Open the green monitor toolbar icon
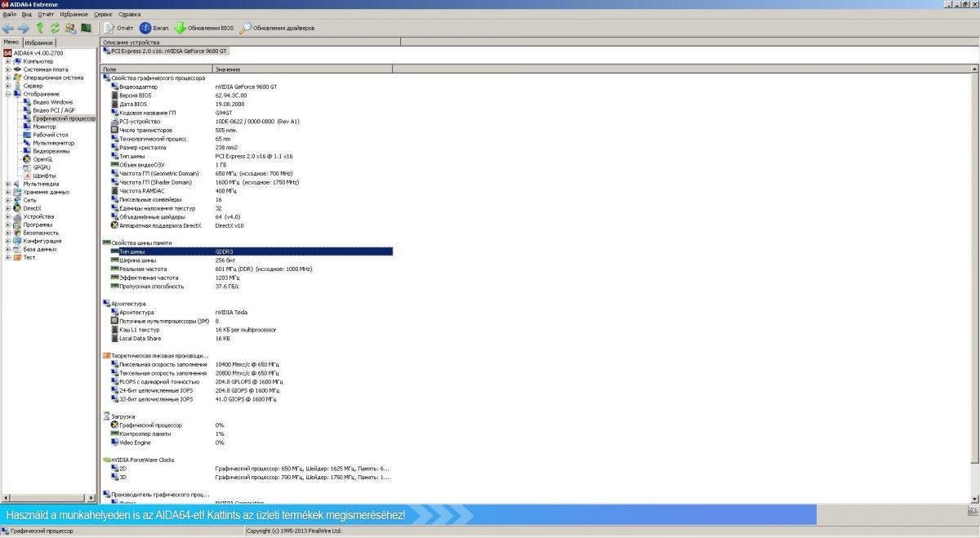 coord(85,28)
